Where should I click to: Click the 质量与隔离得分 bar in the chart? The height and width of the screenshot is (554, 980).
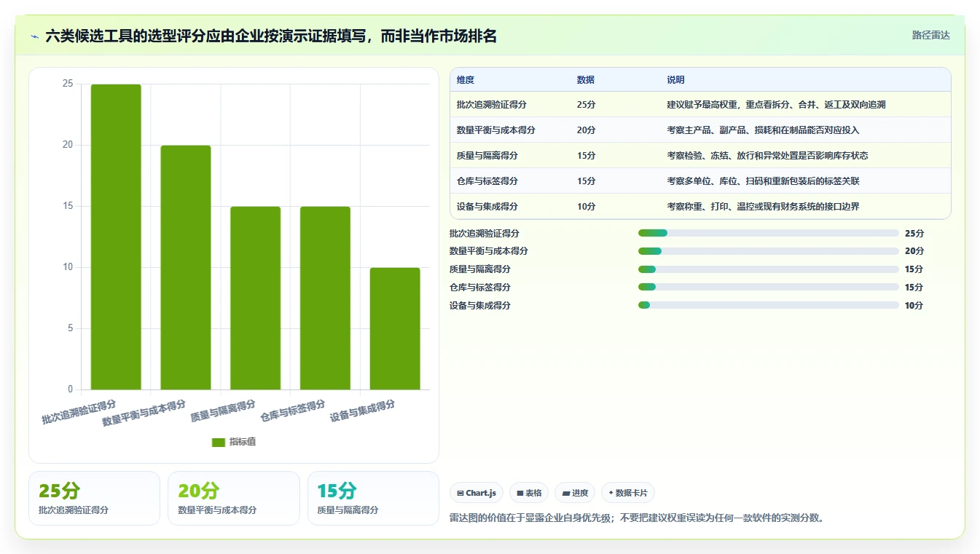point(256,298)
